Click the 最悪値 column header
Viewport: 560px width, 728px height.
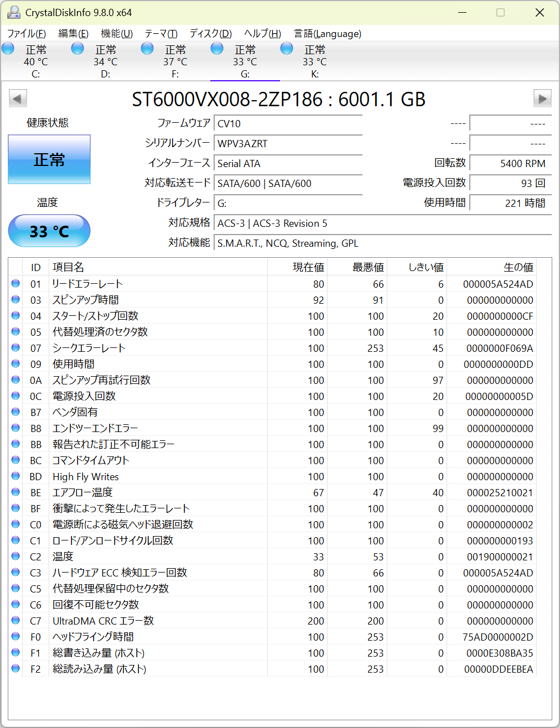[x=357, y=267]
